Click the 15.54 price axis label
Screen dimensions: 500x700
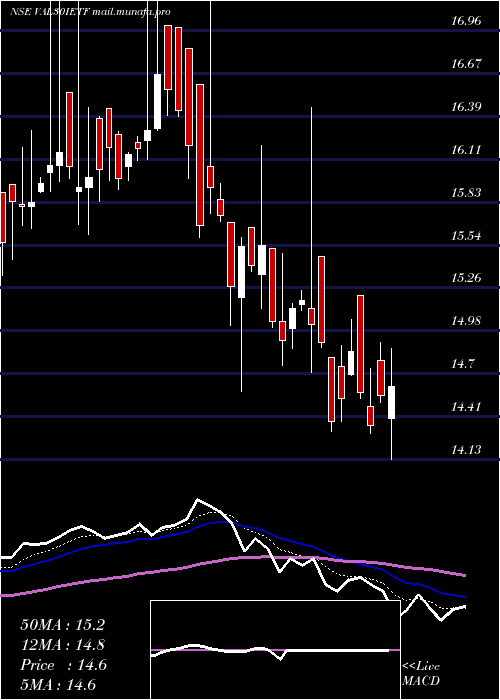[x=466, y=236]
